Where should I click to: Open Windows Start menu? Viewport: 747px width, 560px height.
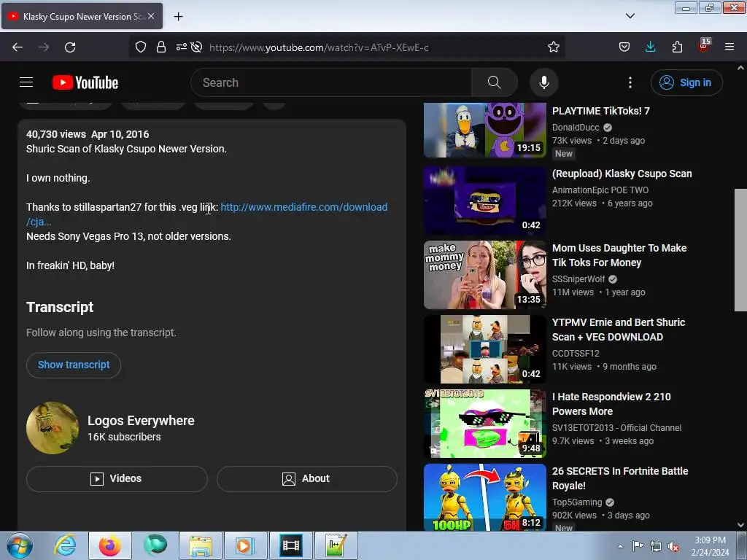20,545
